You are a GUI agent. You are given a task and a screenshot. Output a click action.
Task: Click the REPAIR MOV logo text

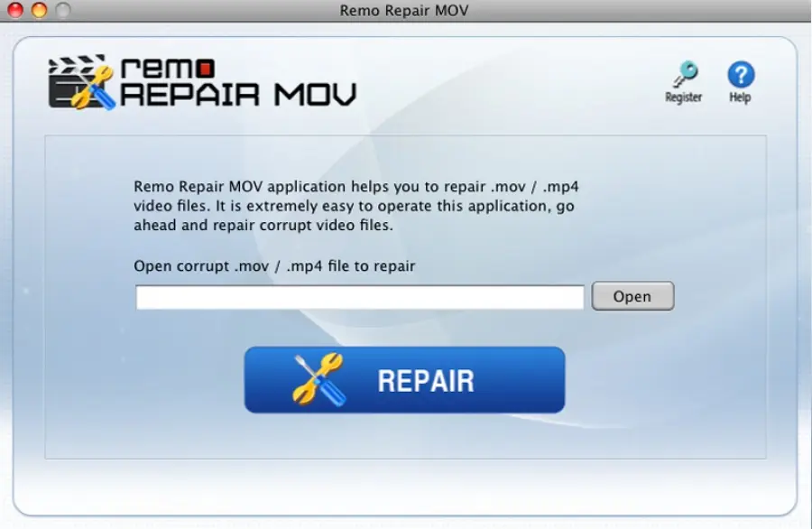[x=239, y=95]
